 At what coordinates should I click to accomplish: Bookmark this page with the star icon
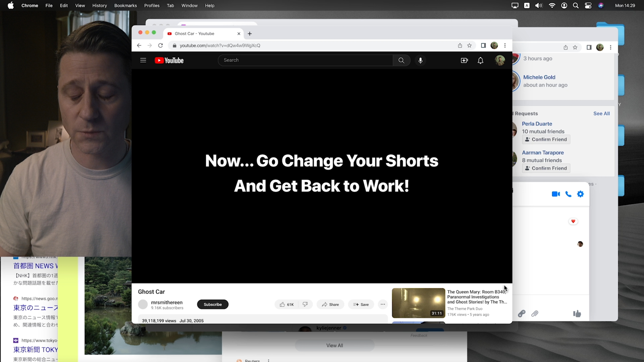[x=469, y=46]
